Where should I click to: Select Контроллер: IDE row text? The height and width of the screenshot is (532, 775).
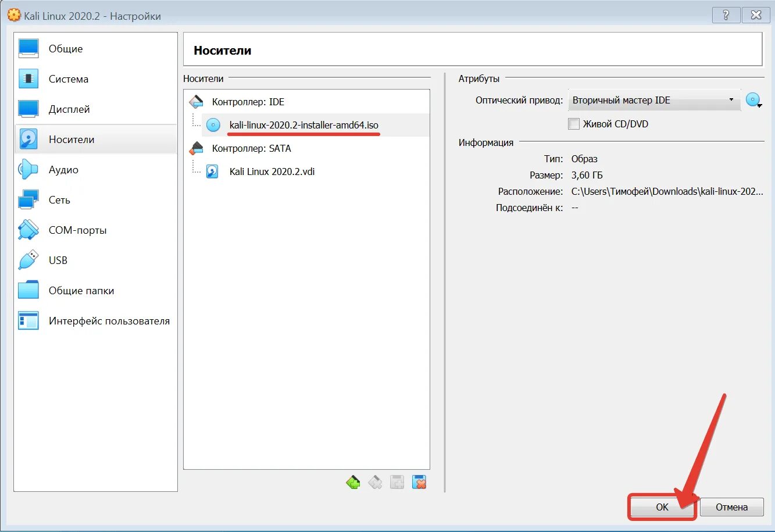click(248, 102)
